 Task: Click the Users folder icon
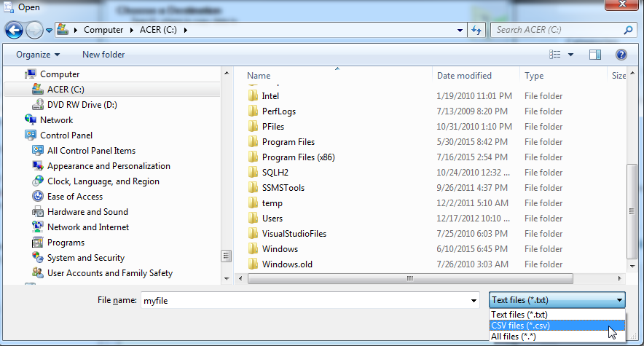coord(253,219)
